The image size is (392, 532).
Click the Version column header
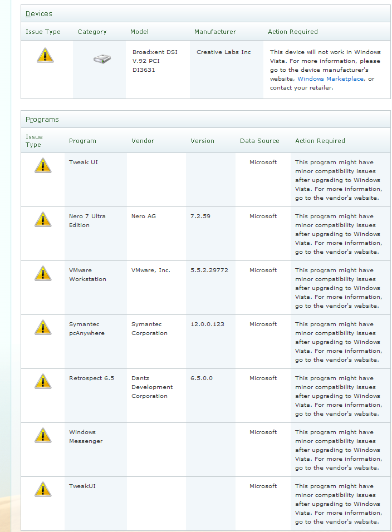pos(202,141)
